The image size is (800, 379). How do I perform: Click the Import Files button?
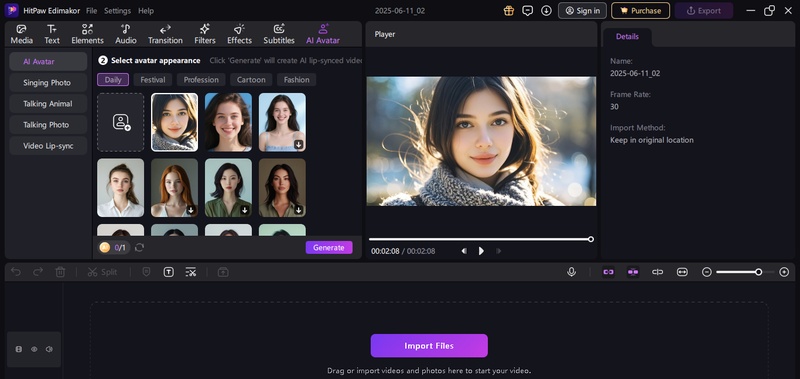(x=429, y=346)
